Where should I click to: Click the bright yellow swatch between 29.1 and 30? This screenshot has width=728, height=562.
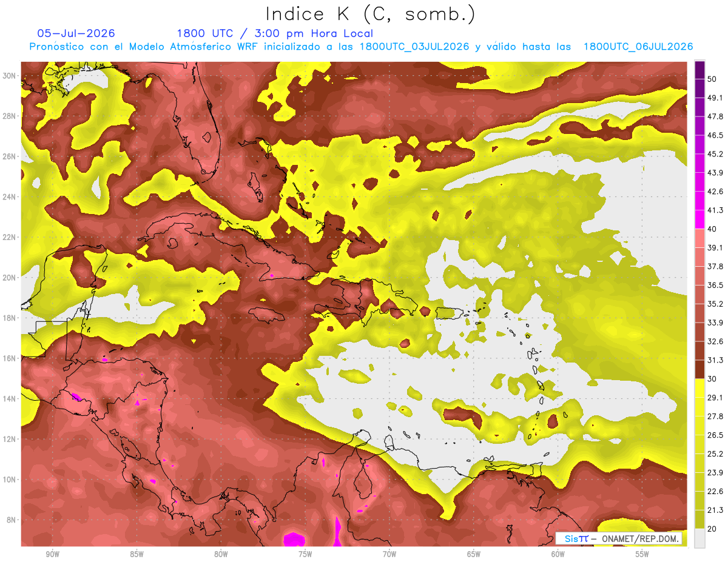699,388
